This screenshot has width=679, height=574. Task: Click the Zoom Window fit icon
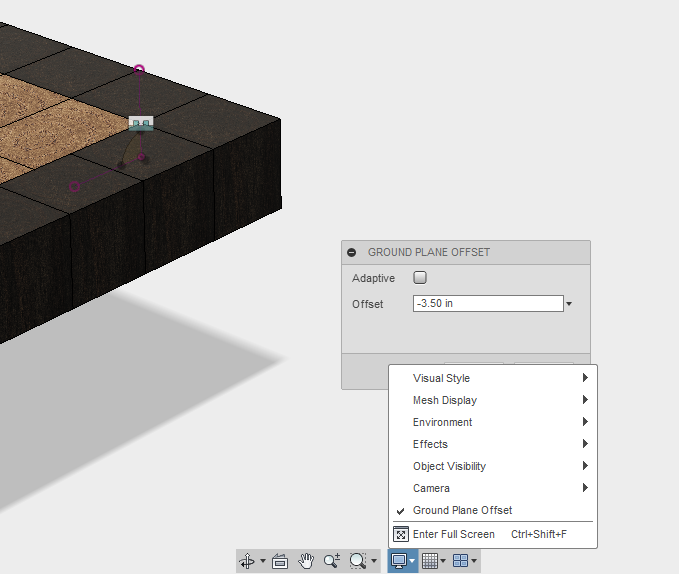point(358,561)
